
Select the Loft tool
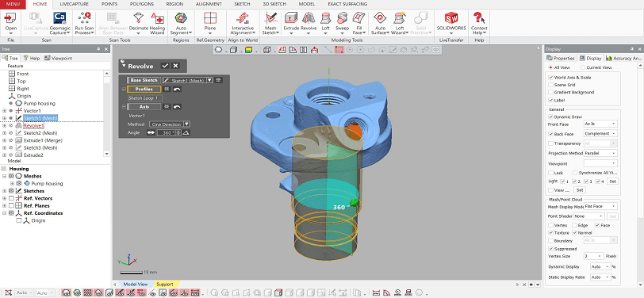(326, 22)
